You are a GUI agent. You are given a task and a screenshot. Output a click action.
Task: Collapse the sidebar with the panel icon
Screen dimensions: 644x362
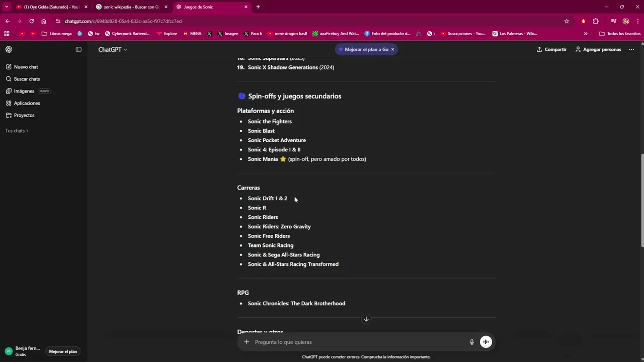coord(78,49)
